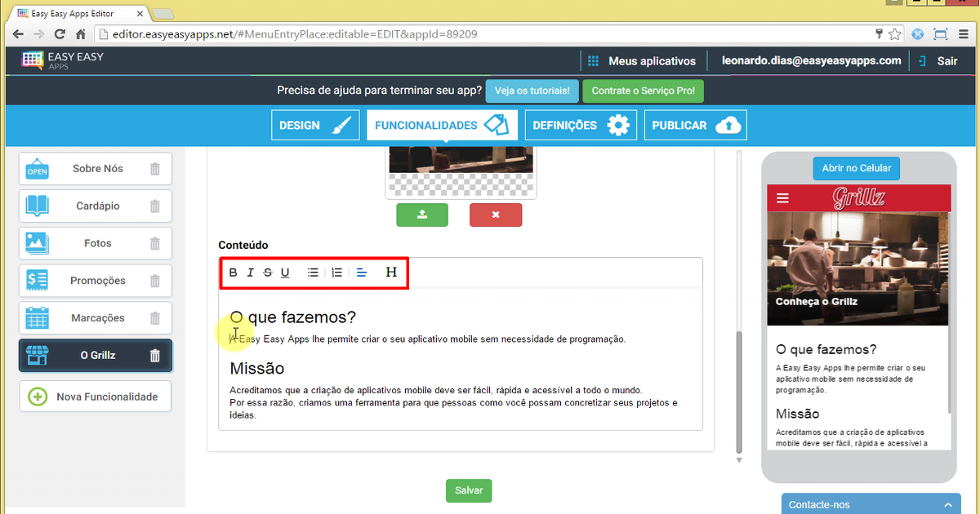Screen dimensions: 980x514
Task: Apply strikethrough formatting
Action: 268,273
